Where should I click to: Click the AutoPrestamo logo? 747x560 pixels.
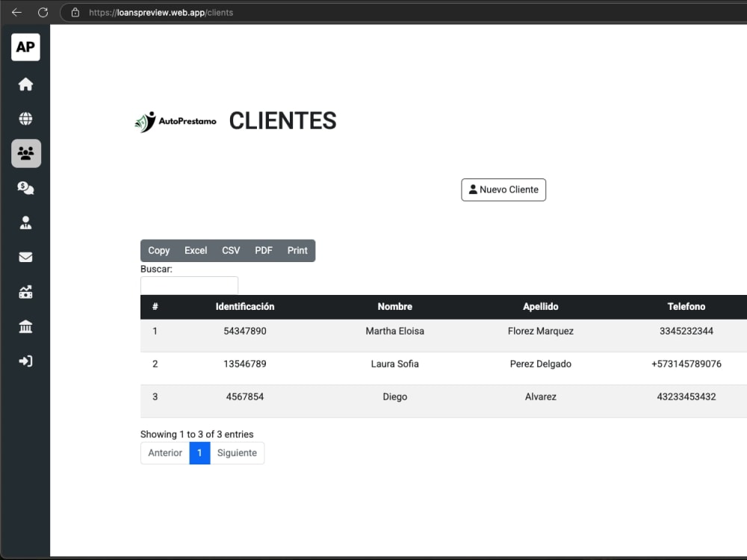[x=176, y=122]
